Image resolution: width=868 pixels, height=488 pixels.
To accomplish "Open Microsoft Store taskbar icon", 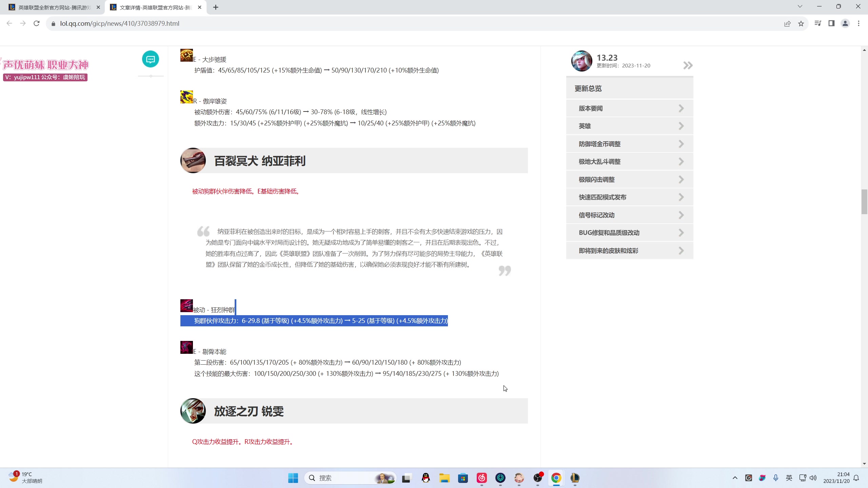I will point(463,478).
